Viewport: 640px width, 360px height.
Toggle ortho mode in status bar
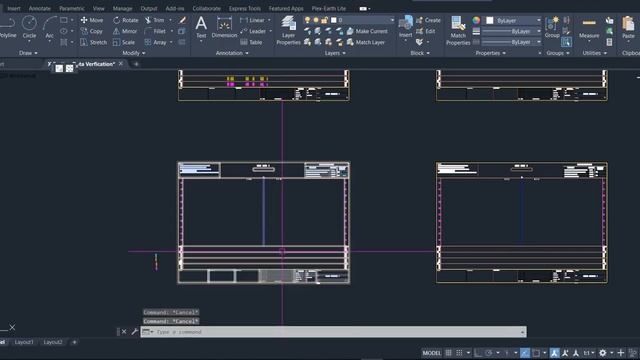tap(478, 353)
